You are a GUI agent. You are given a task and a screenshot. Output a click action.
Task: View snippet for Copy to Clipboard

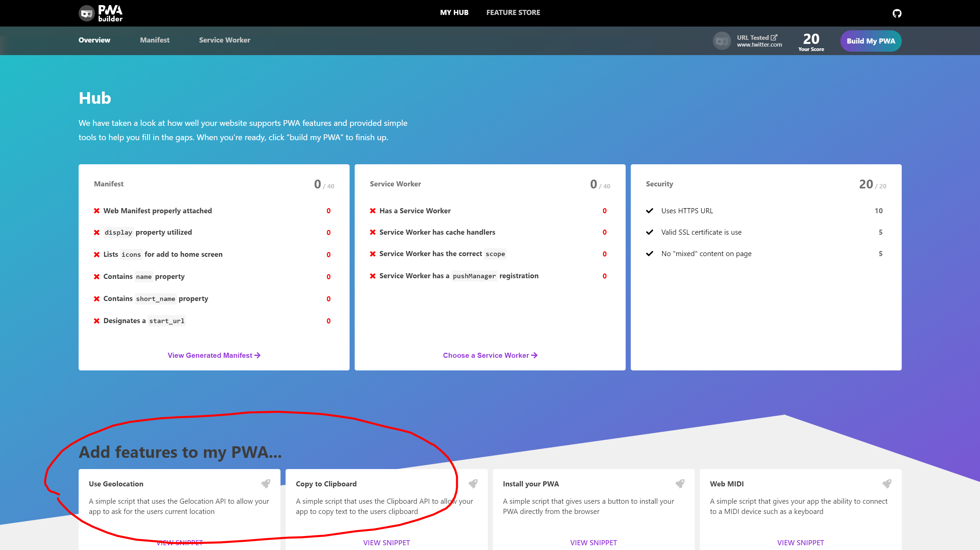(387, 543)
